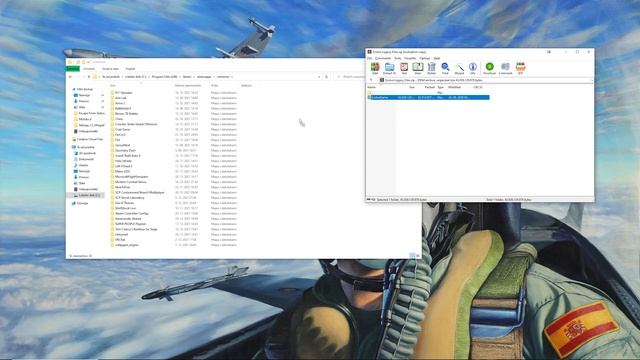The image size is (640, 360).
Task: Select the Counter-Strike Global Offensive folder
Action: (136, 124)
